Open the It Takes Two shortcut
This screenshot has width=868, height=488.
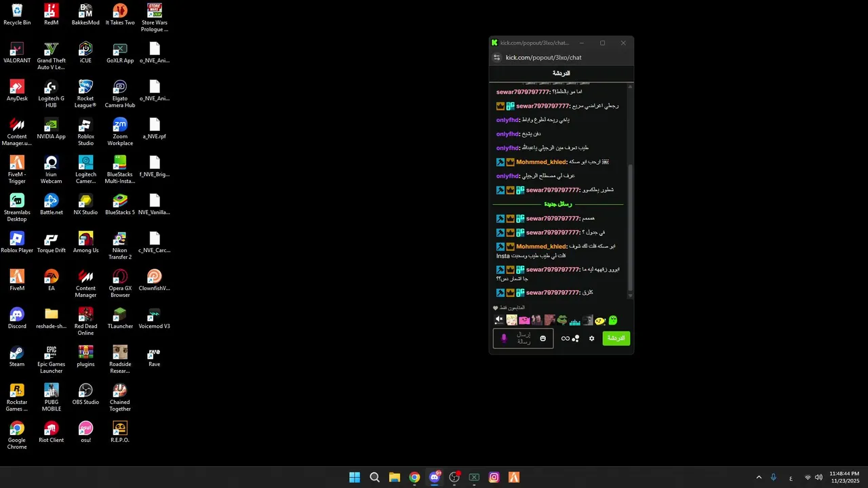[x=120, y=15]
